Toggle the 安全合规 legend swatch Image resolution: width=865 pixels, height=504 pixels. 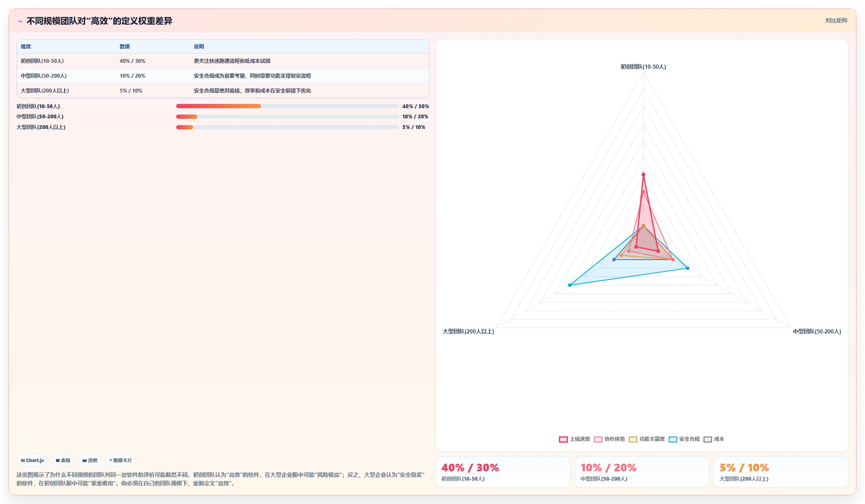coord(673,440)
